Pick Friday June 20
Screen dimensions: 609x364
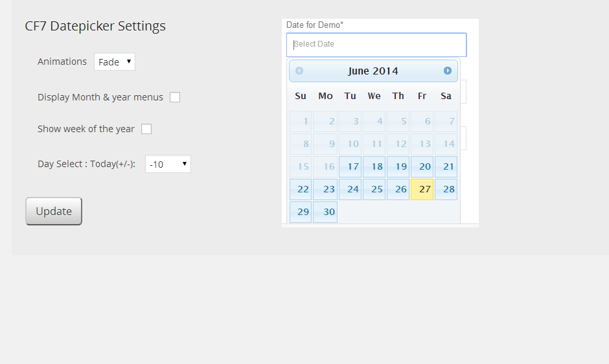(x=422, y=166)
